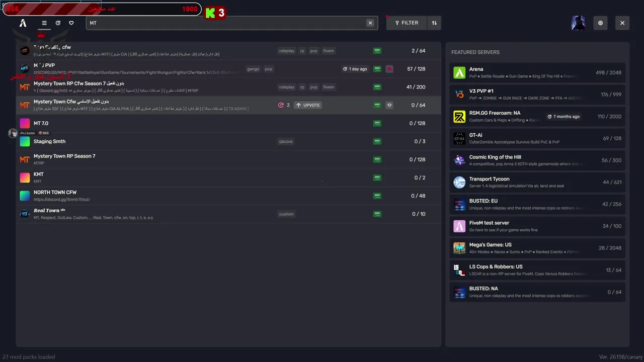The image size is (644, 362).
Task: Open NORTH TOWN CFW server
Action: pos(228,196)
